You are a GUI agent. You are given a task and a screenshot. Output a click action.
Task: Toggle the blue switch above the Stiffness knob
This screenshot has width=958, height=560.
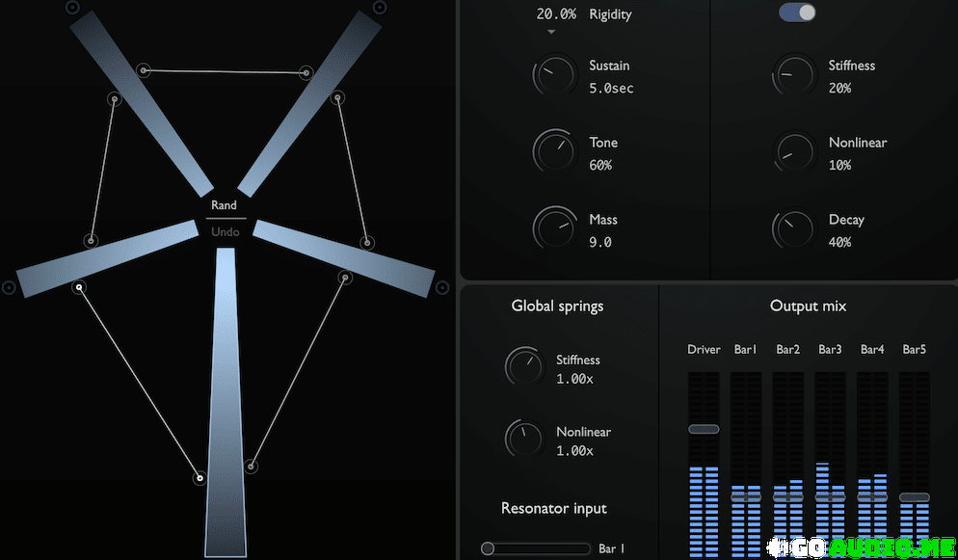(x=797, y=13)
